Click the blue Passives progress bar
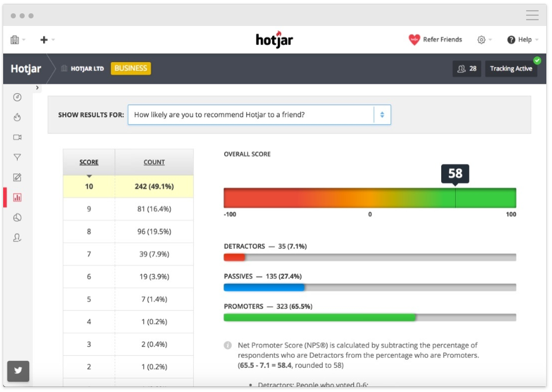The image size is (552, 392). pos(264,288)
